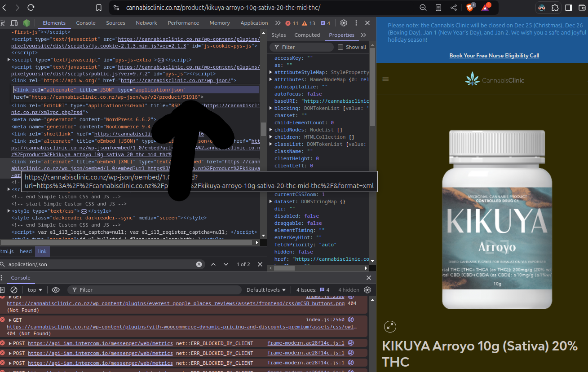Expand product image with the zoom icon
Viewport: 588px width, 372px height.
pos(390,326)
